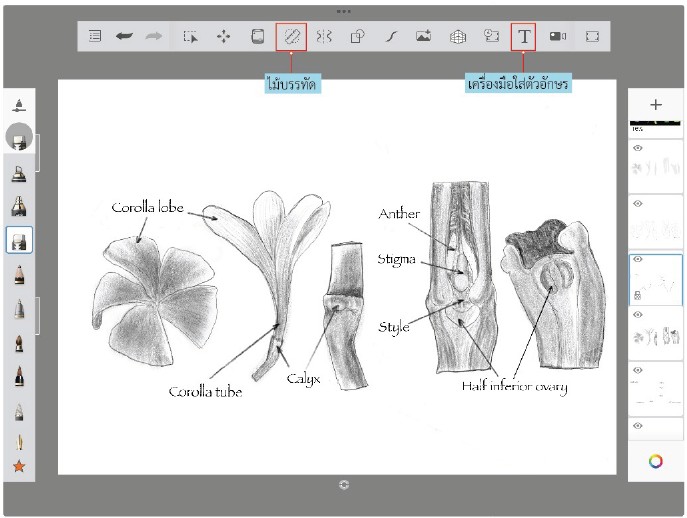Toggle full screen mode
The image size is (687, 518).
tap(592, 36)
